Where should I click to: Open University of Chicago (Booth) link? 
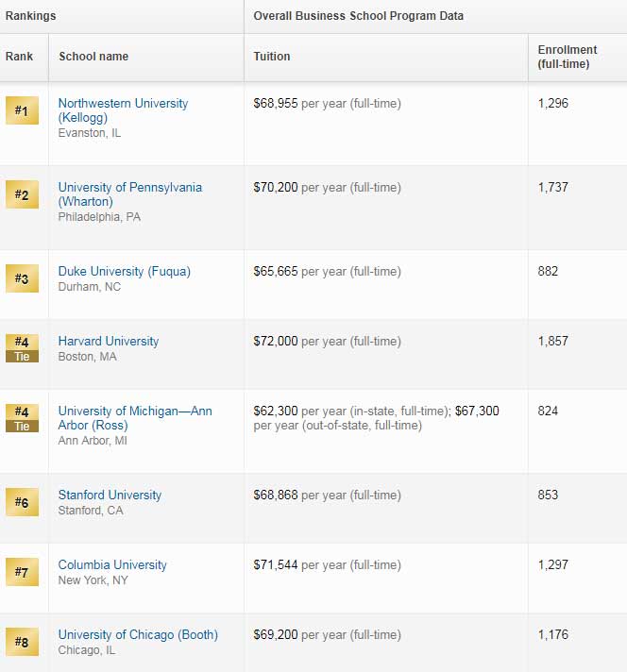138,635
